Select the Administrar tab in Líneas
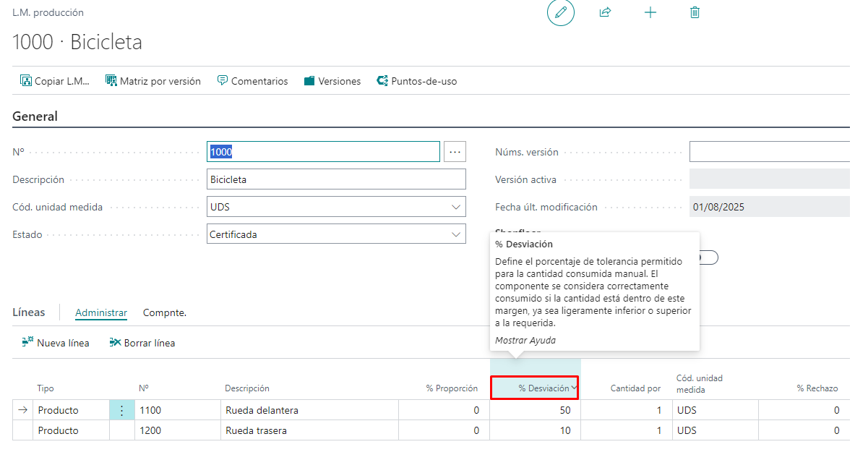Screen dimensions: 868x460 pyautogui.click(x=101, y=312)
